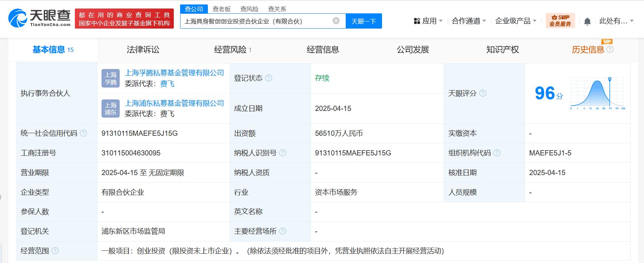This screenshot has height=263, width=644.
Task: Open the help icon beside 经营范围
Action: coord(55,251)
